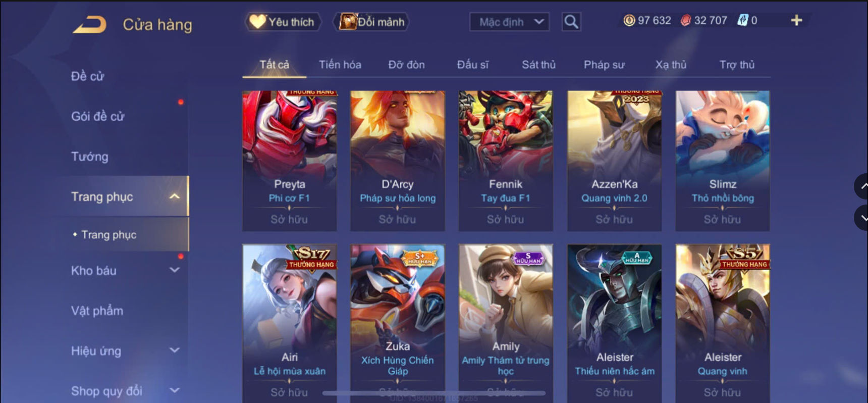Expand the Hiệu ứng sidebar section

point(174,350)
